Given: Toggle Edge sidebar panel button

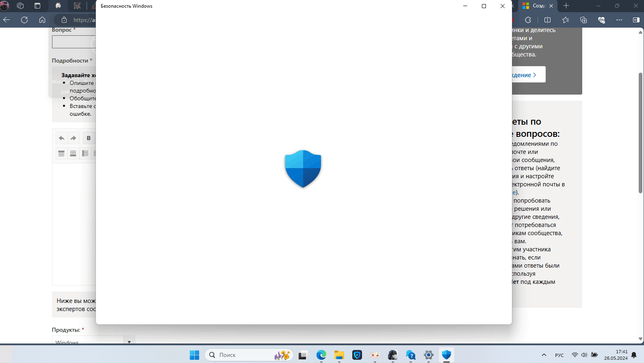Looking at the screenshot, I should [x=636, y=20].
